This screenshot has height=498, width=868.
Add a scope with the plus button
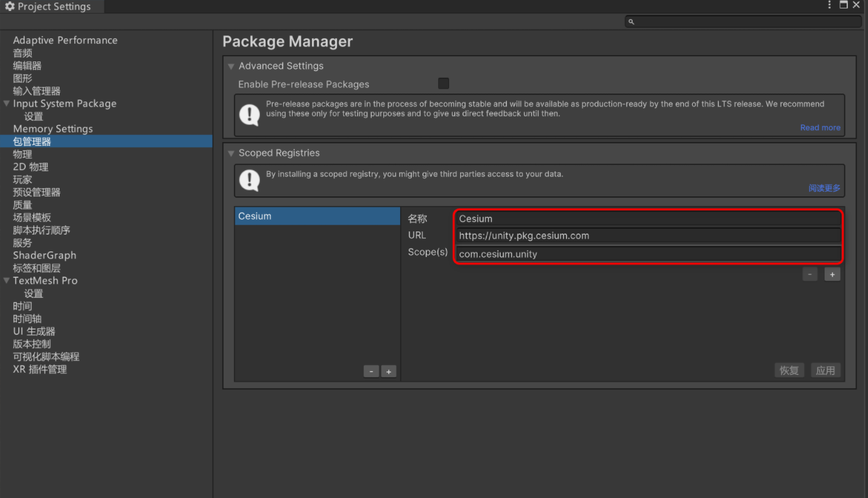(x=832, y=275)
